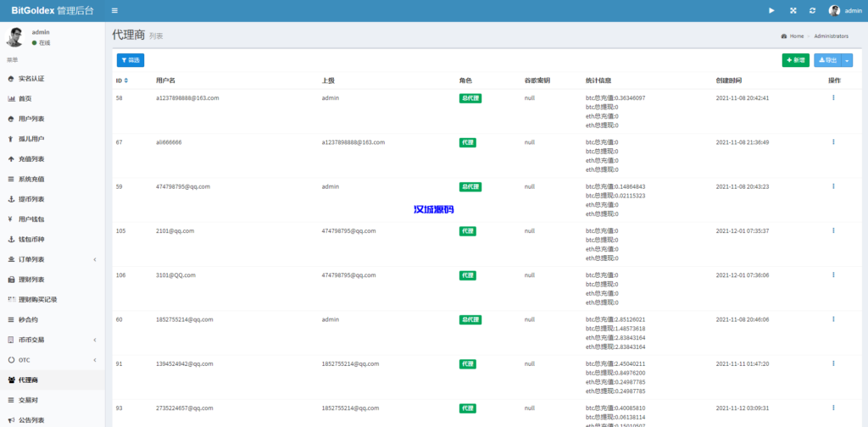The width and height of the screenshot is (868, 427).
Task: Enter fullscreen mode via the top bar icon
Action: (x=793, y=10)
